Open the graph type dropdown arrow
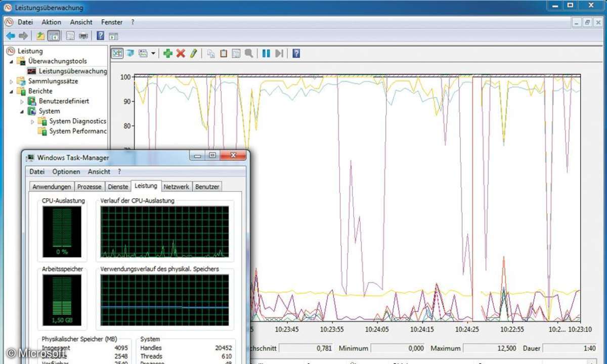This screenshot has width=607, height=364. 153,53
